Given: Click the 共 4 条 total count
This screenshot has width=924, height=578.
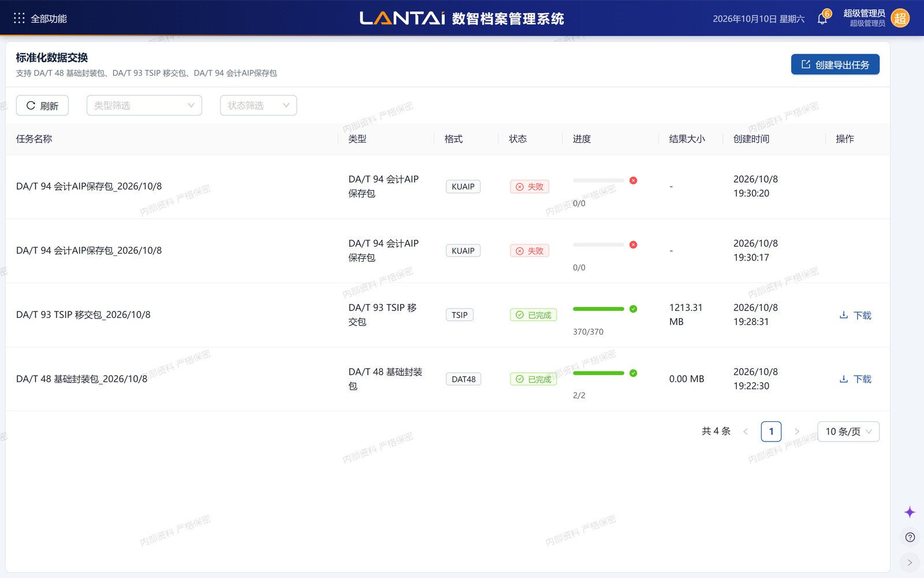Looking at the screenshot, I should click(x=716, y=431).
